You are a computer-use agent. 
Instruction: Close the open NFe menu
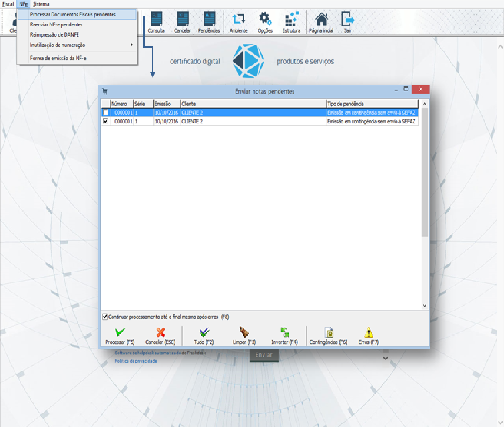tap(23, 4)
